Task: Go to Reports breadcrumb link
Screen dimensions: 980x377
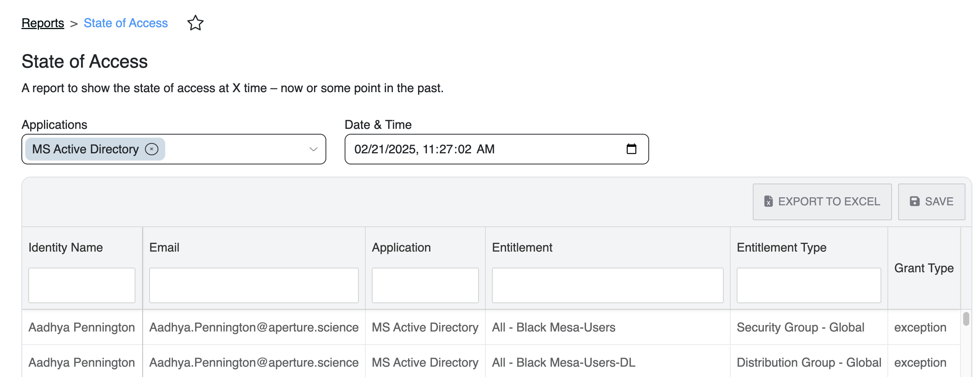Action: pyautogui.click(x=43, y=23)
